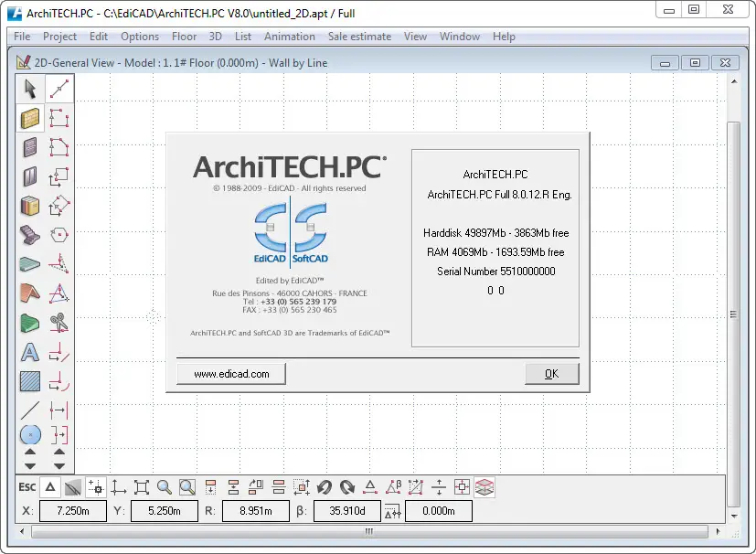Select the staircase tool
756x554 pixels.
coord(30,235)
